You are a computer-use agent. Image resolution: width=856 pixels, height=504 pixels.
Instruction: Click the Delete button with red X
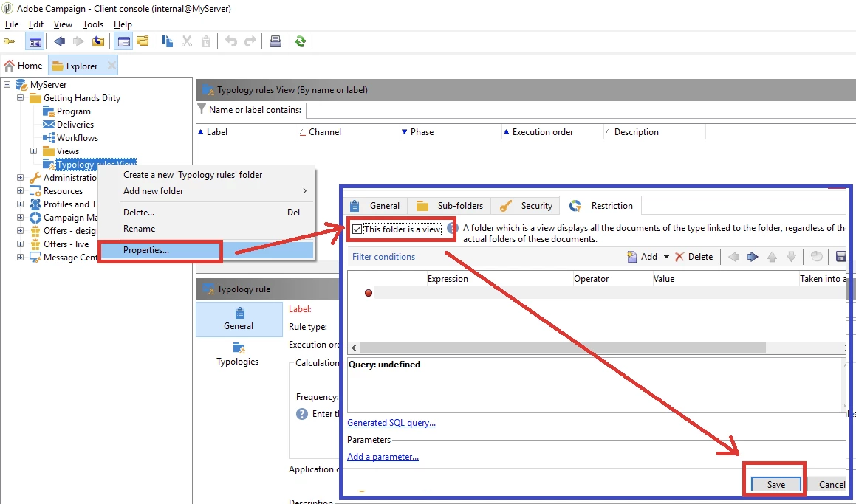694,256
